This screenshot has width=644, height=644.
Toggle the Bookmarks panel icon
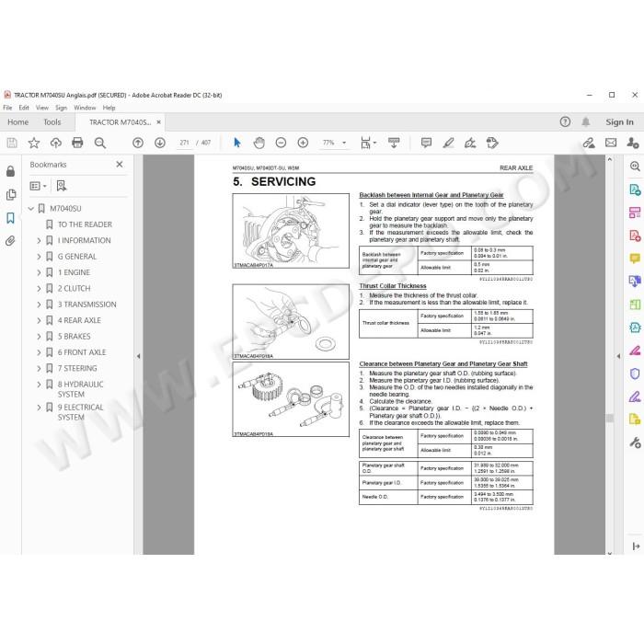(x=11, y=218)
